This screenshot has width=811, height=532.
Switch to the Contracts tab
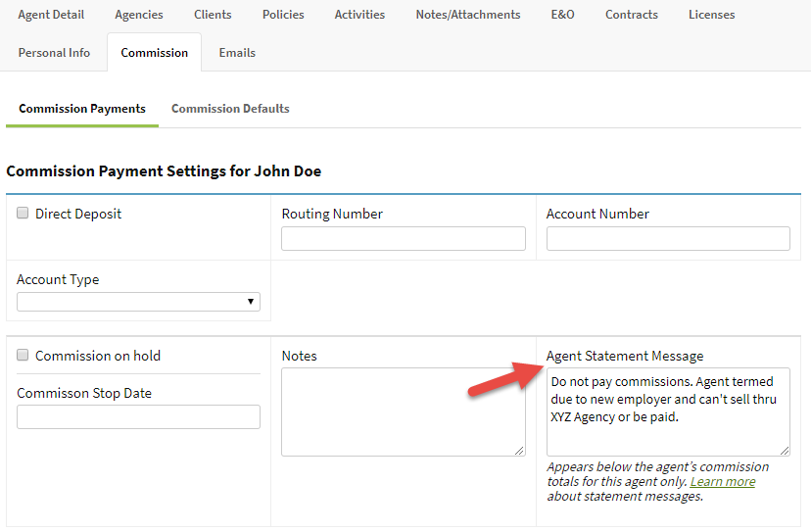(632, 15)
